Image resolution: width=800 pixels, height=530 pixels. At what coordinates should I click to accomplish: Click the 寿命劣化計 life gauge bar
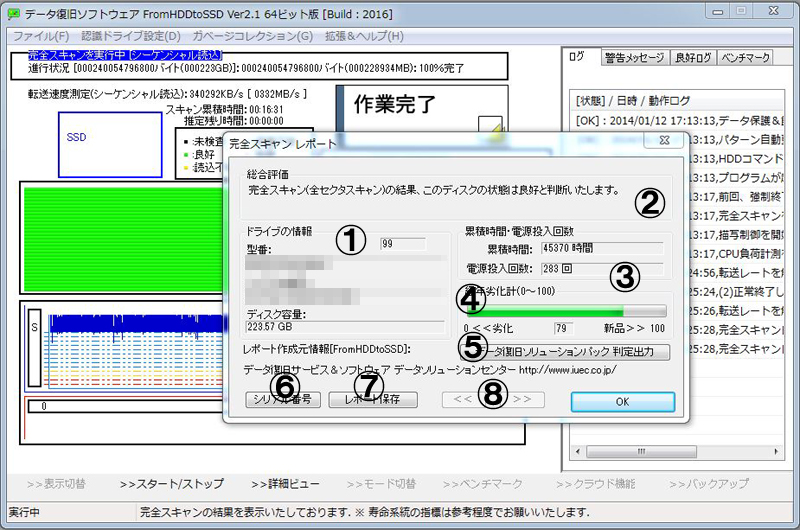(x=566, y=311)
